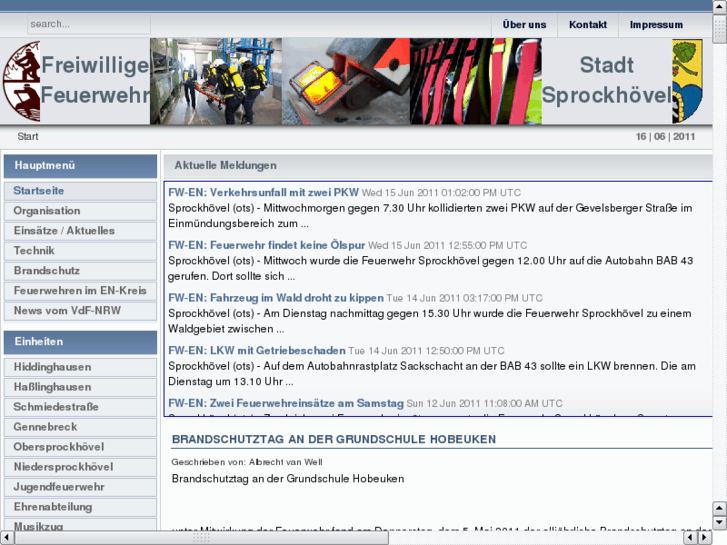Click the Start breadcrumb

click(28, 136)
